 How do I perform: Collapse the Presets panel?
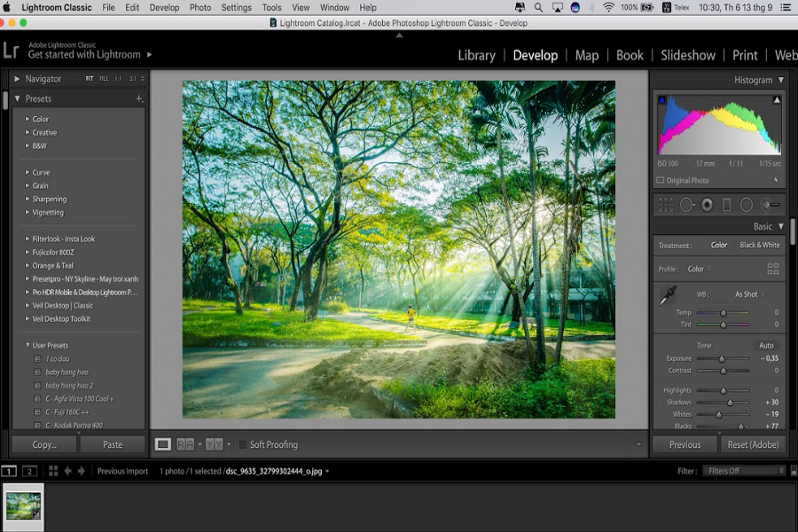coord(18,98)
